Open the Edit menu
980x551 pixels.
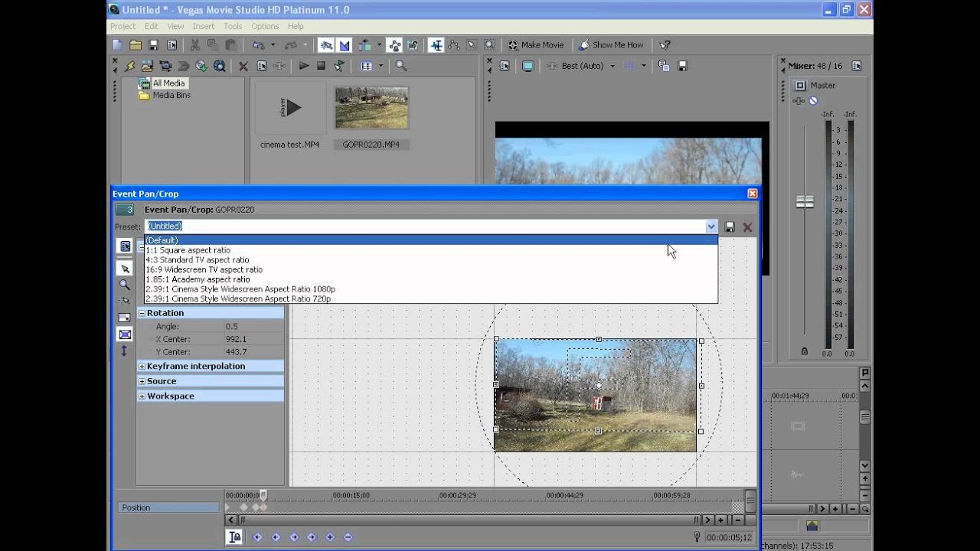point(152,26)
